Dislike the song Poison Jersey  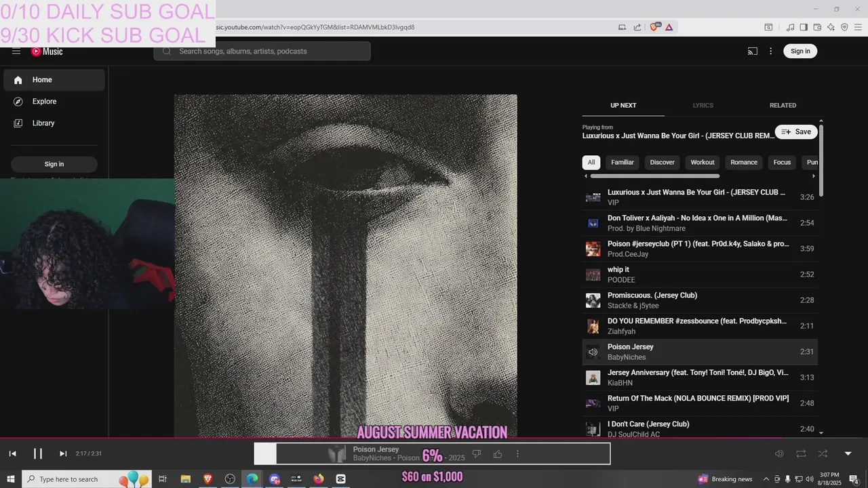[x=477, y=454]
